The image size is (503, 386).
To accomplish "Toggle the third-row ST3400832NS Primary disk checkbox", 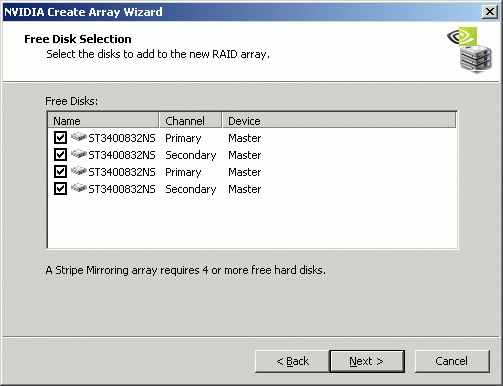I will pos(60,172).
